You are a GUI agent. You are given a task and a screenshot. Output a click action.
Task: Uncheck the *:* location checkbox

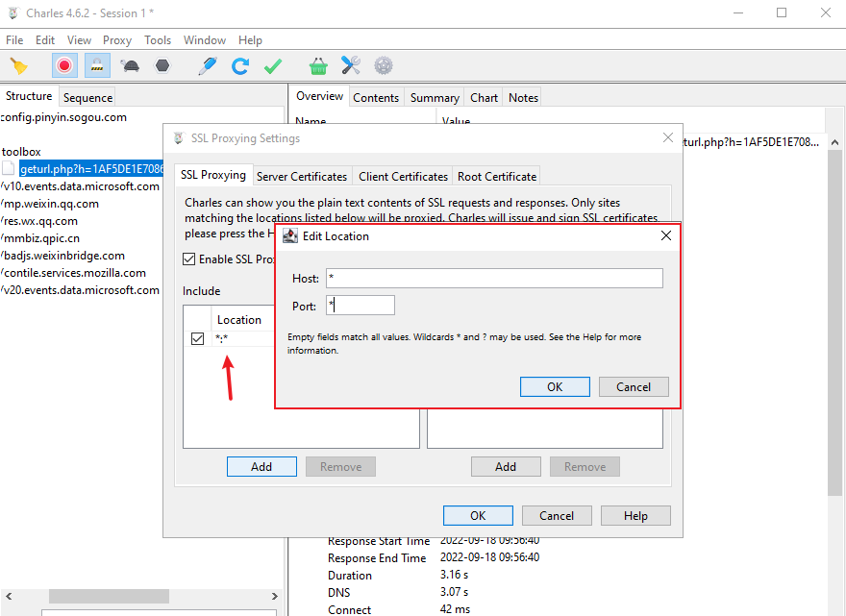(197, 338)
